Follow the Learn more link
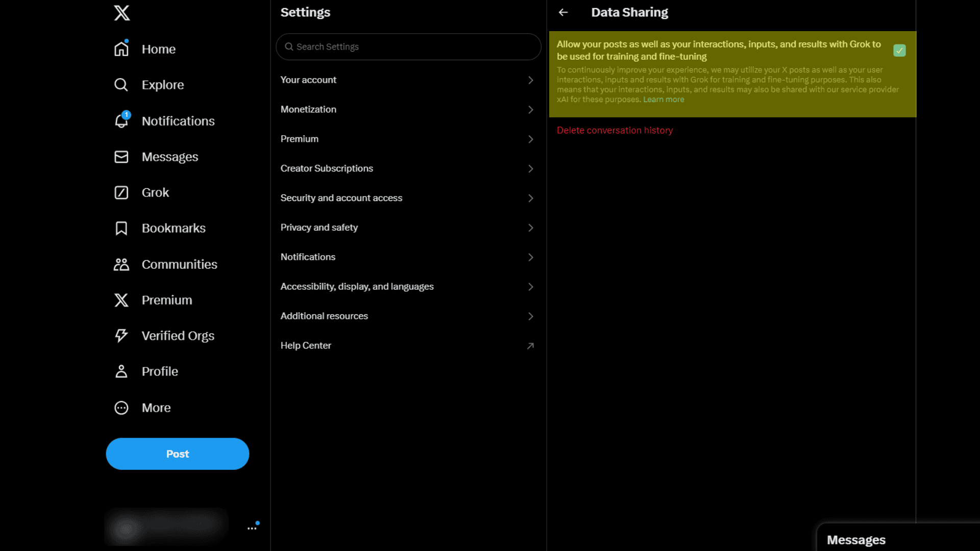980x551 pixels. click(x=663, y=99)
